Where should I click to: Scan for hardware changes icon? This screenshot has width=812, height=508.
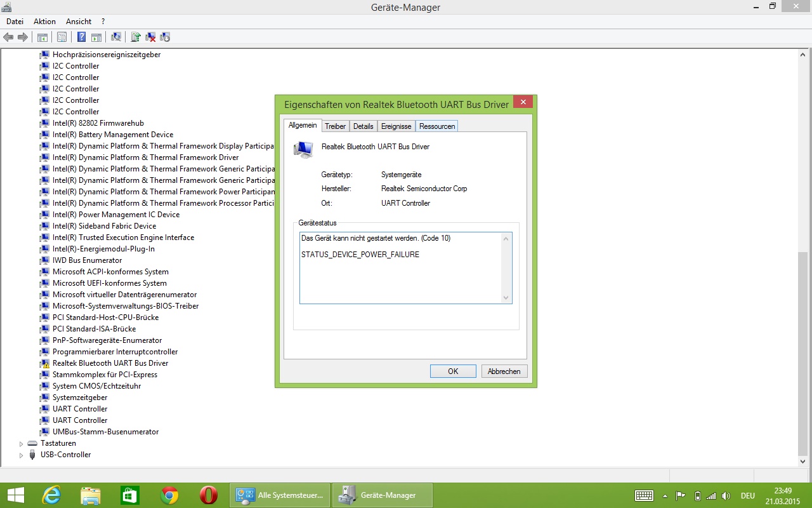point(116,37)
